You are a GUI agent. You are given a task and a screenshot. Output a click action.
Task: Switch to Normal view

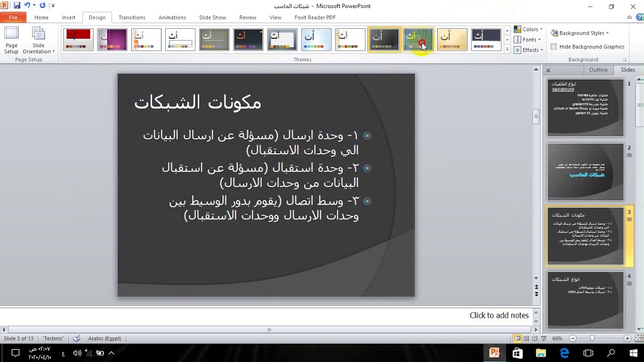(x=517, y=338)
